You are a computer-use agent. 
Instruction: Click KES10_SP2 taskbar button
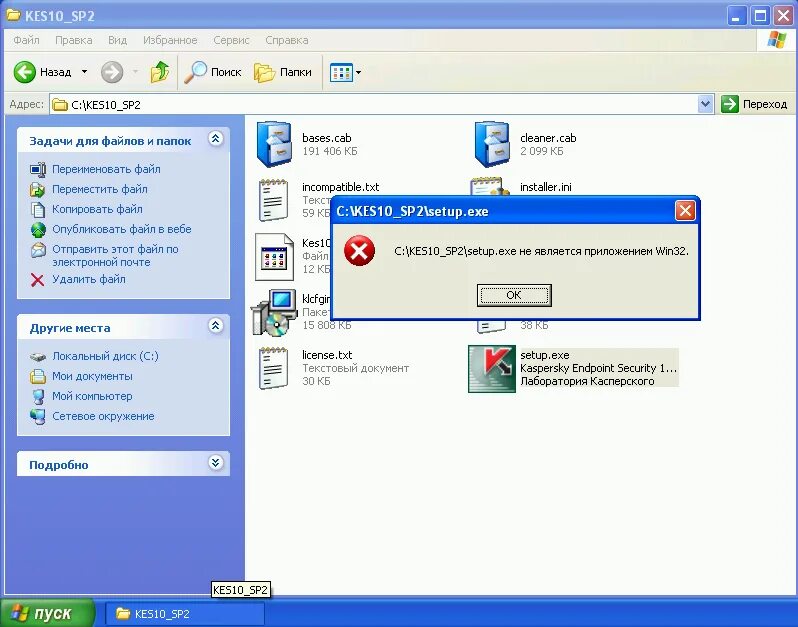pos(185,614)
